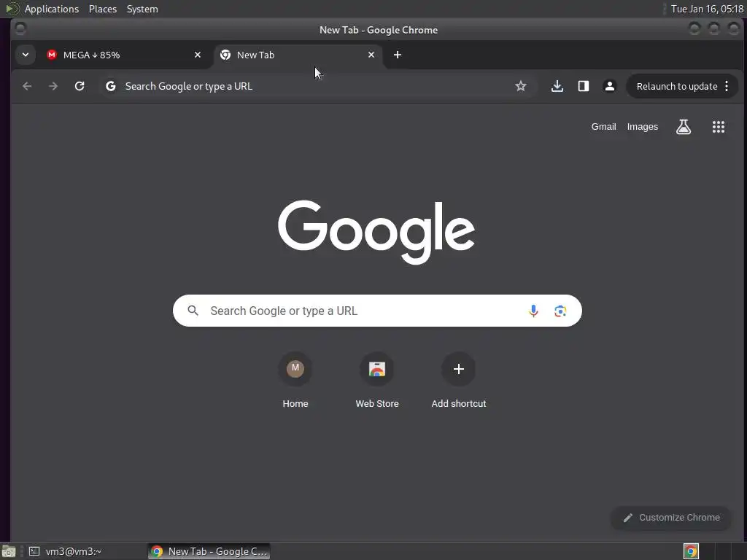This screenshot has height=560, width=747.
Task: Open the System menu
Action: point(142,9)
